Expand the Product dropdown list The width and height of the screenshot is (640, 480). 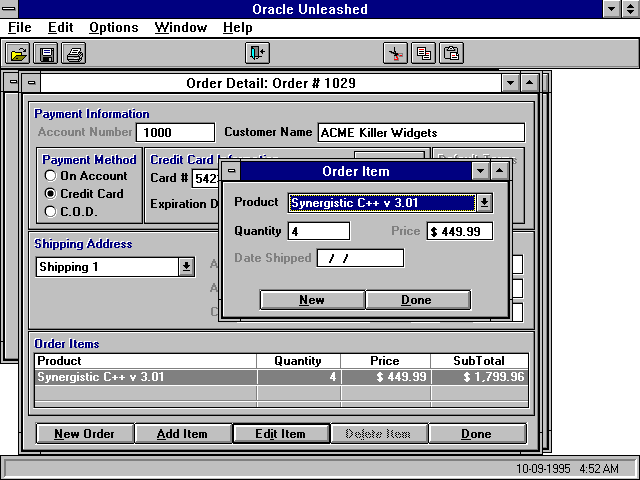(484, 203)
